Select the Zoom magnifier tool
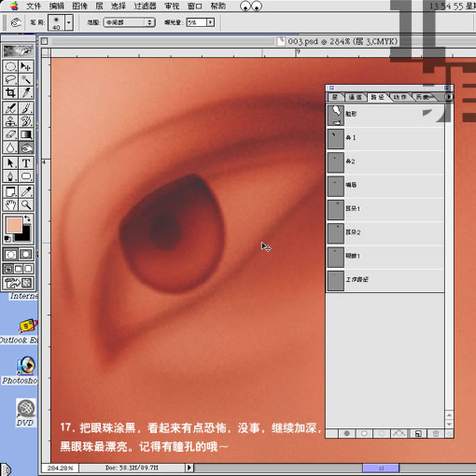 coord(26,204)
